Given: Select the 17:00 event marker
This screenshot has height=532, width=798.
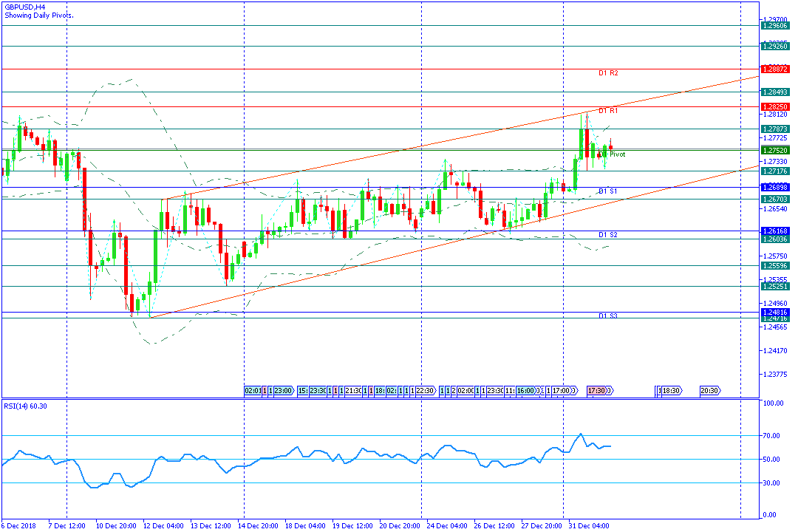Looking at the screenshot, I should [x=562, y=391].
